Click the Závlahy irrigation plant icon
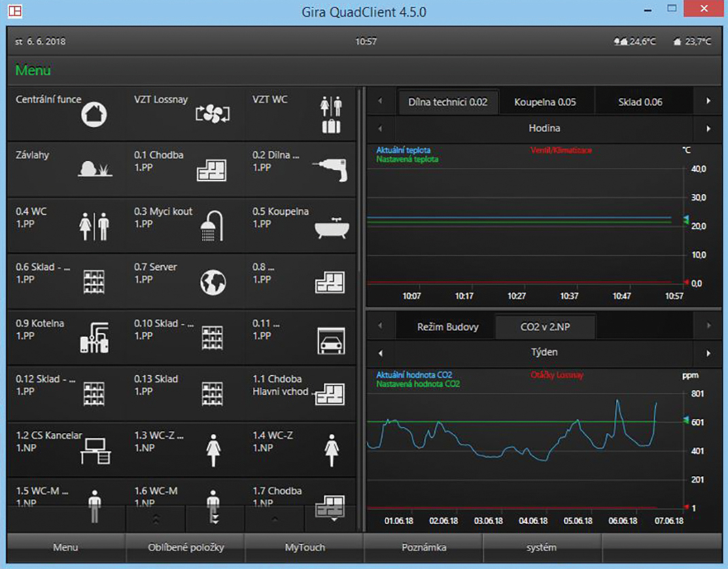 pyautogui.click(x=95, y=169)
